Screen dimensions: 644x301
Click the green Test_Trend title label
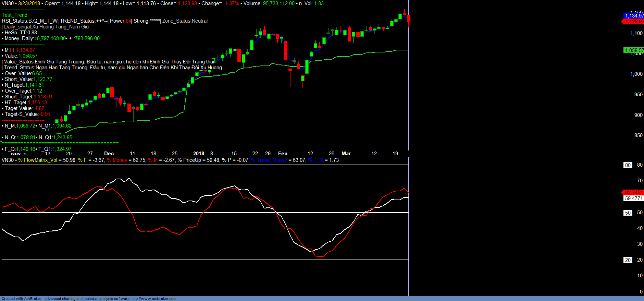(15, 15)
